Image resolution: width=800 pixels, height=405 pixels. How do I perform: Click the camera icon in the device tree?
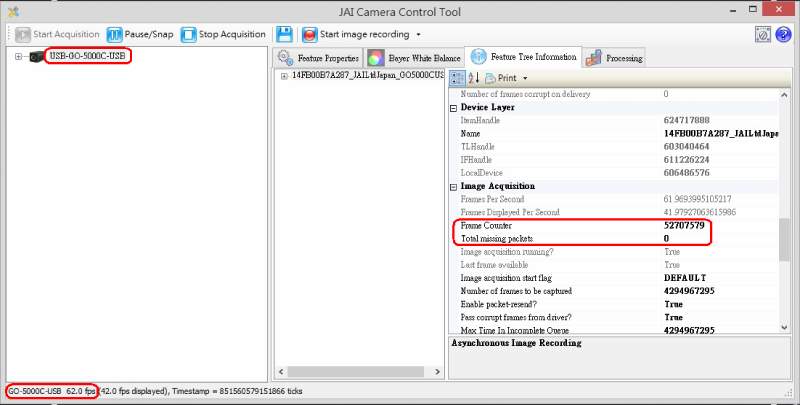point(37,57)
